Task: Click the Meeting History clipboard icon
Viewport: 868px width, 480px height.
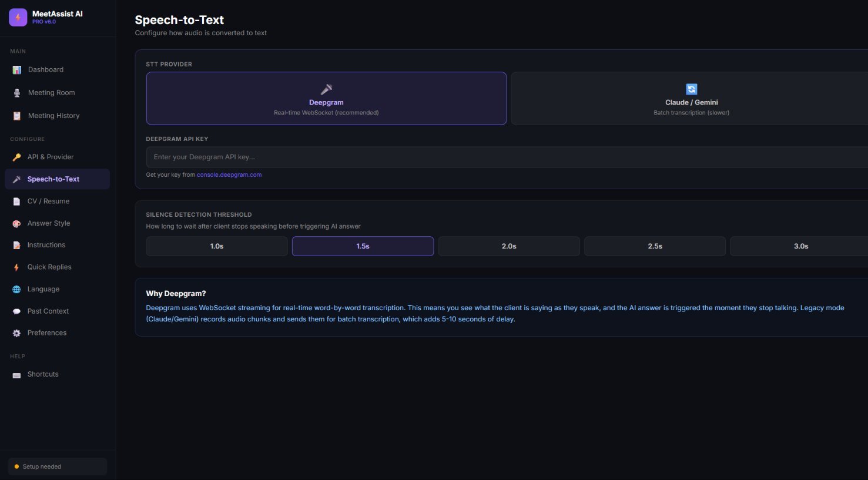Action: tap(17, 116)
